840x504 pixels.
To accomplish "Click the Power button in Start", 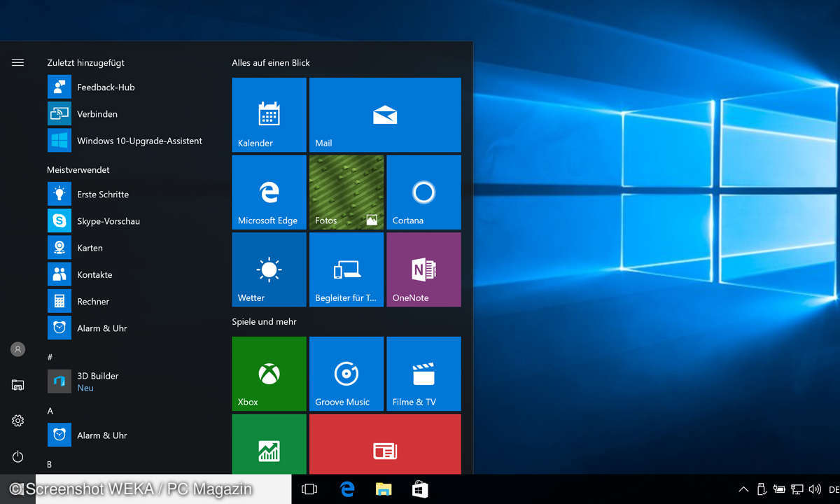I will click(x=18, y=457).
